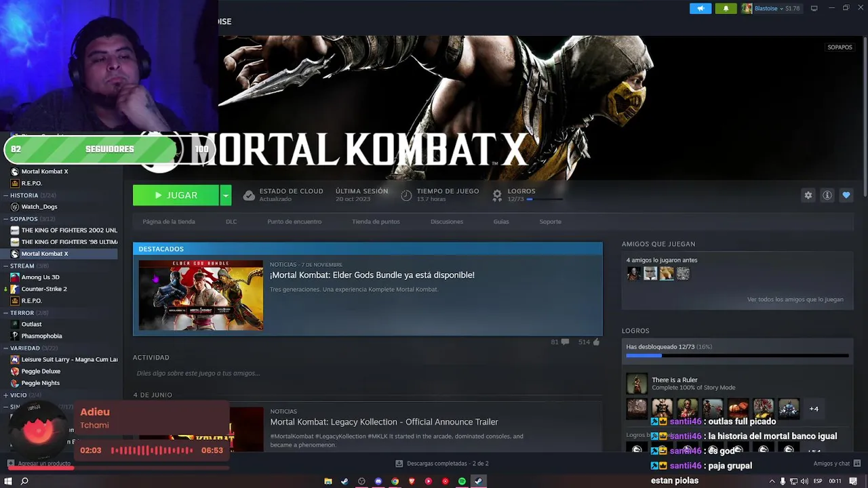This screenshot has height=488, width=868.
Task: Open the downloads icon in bottom bar
Action: [399, 464]
